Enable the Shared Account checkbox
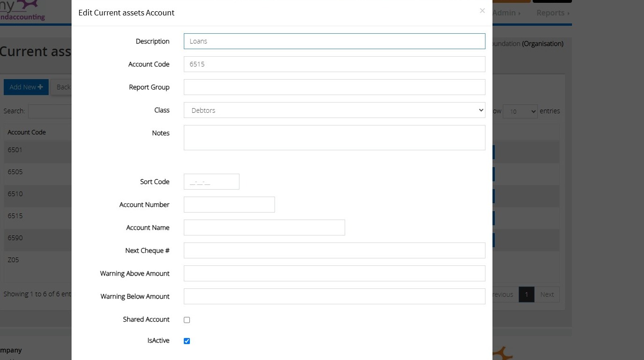This screenshot has width=644, height=360. [x=187, y=320]
